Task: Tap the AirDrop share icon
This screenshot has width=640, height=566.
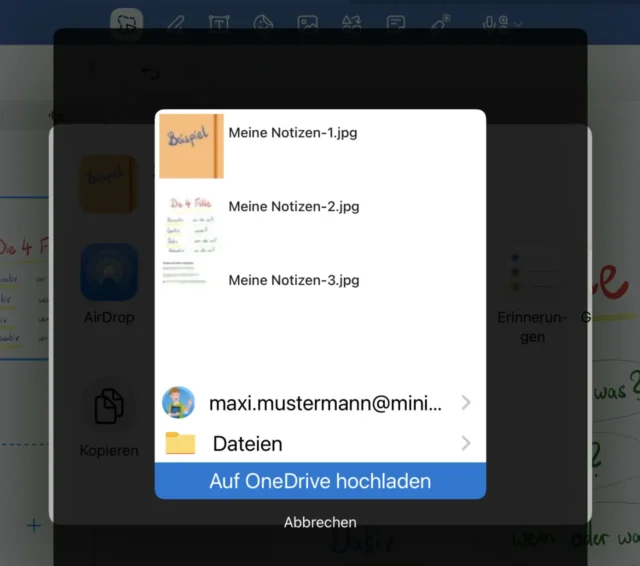Action: coord(109,273)
